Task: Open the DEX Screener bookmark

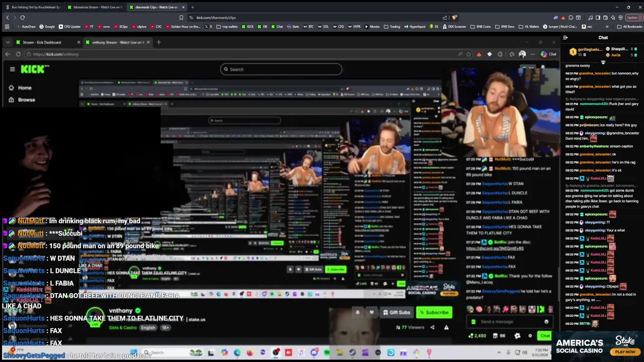Action: point(454,27)
